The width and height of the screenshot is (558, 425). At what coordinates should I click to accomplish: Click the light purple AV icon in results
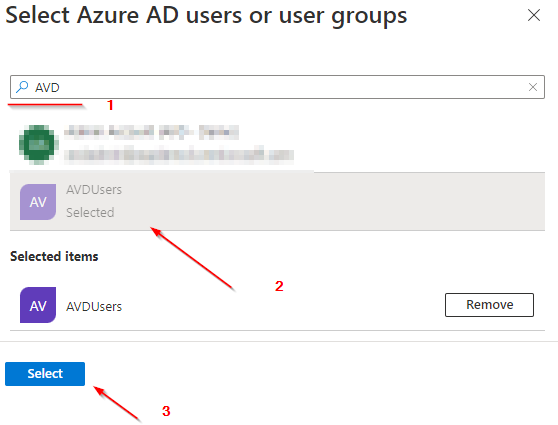(x=38, y=202)
